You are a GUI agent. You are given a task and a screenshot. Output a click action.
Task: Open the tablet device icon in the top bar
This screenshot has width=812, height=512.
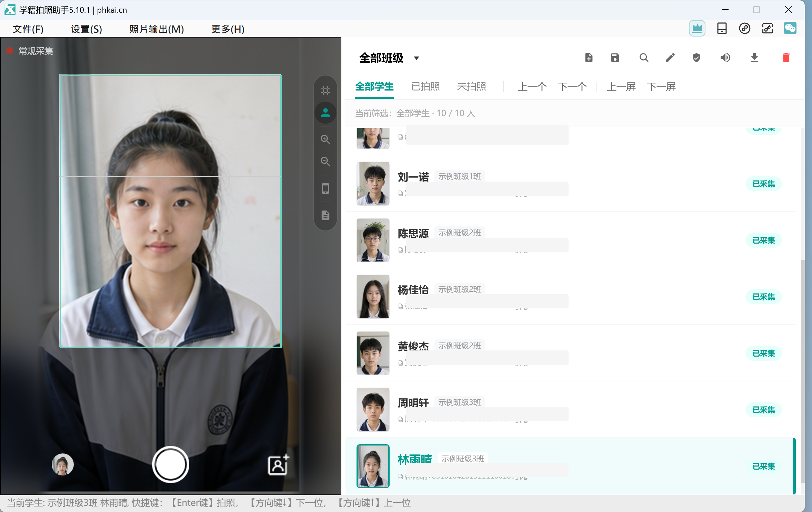(x=722, y=28)
